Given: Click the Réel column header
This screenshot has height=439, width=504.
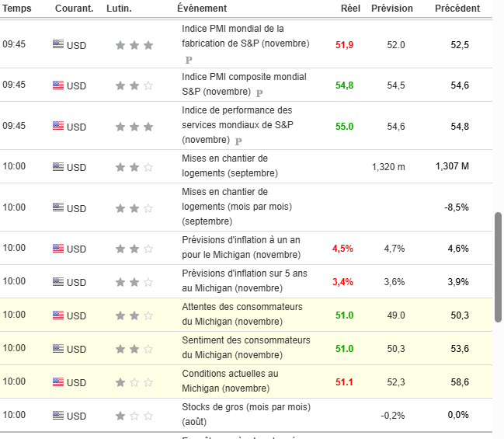Looking at the screenshot, I should coord(350,9).
